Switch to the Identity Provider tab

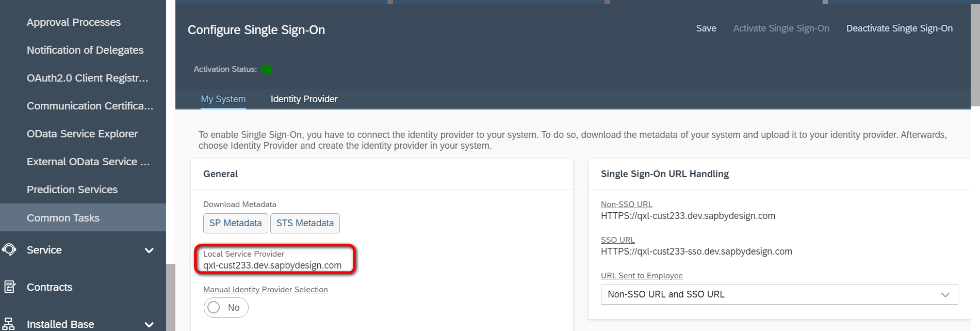click(x=304, y=99)
